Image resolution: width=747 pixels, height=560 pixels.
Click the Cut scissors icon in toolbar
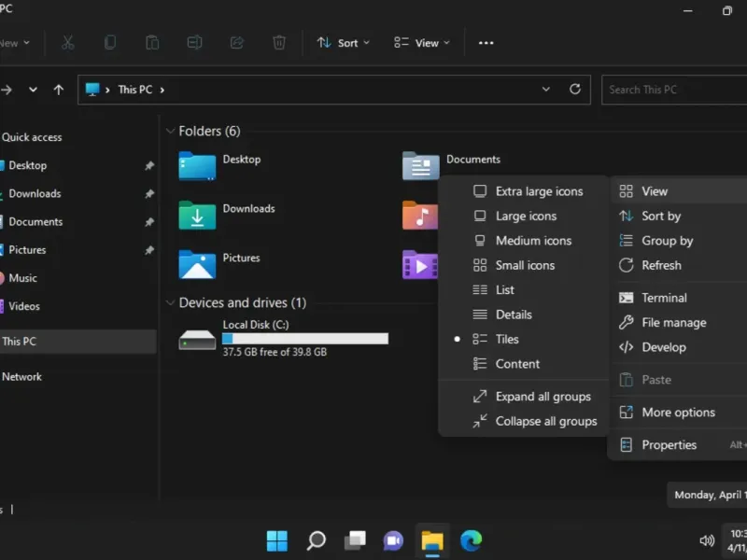coord(68,43)
